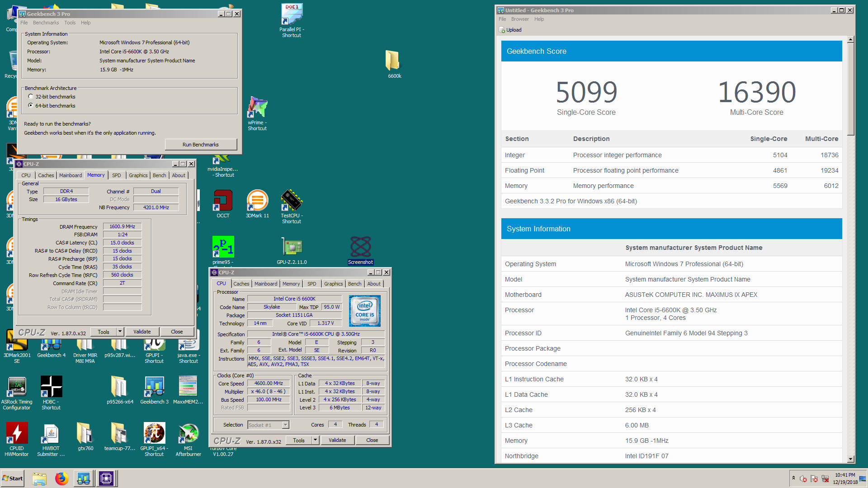Open the Caches tab in CPU-Z CPU window
The image size is (868, 488).
241,284
